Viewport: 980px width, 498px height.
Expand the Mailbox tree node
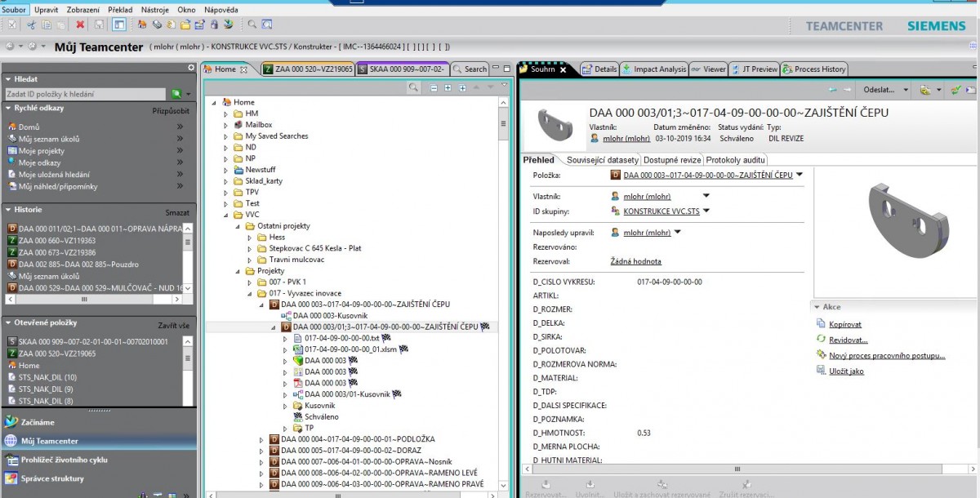[x=226, y=125]
